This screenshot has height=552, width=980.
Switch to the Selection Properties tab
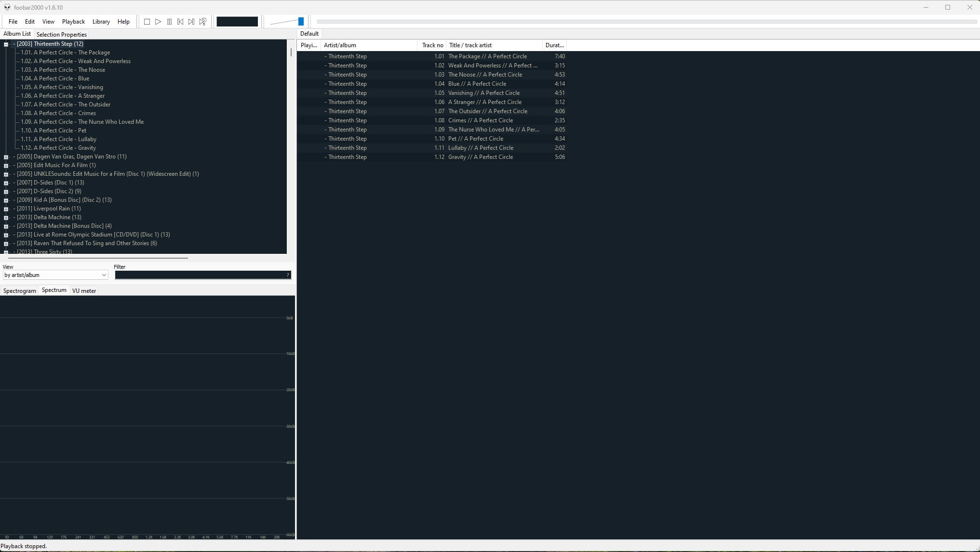(62, 35)
